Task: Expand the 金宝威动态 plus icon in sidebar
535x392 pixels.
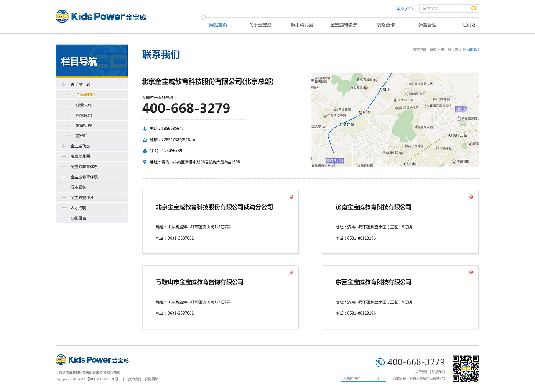Action: (x=64, y=146)
